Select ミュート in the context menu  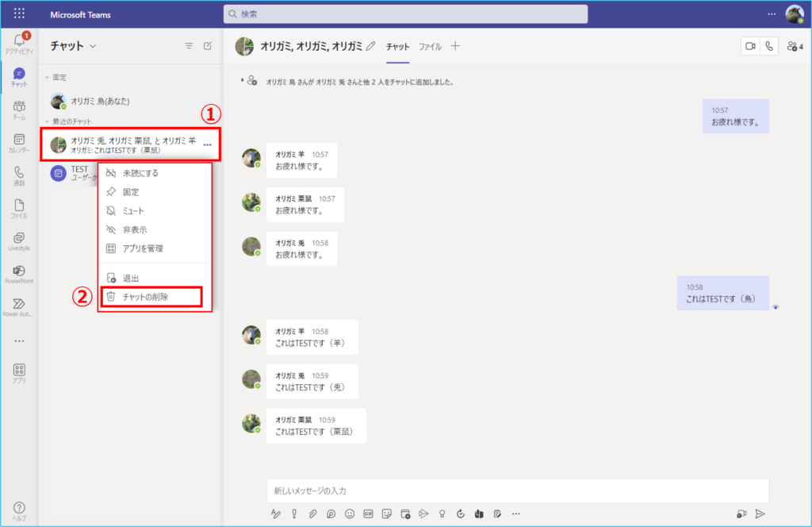132,211
